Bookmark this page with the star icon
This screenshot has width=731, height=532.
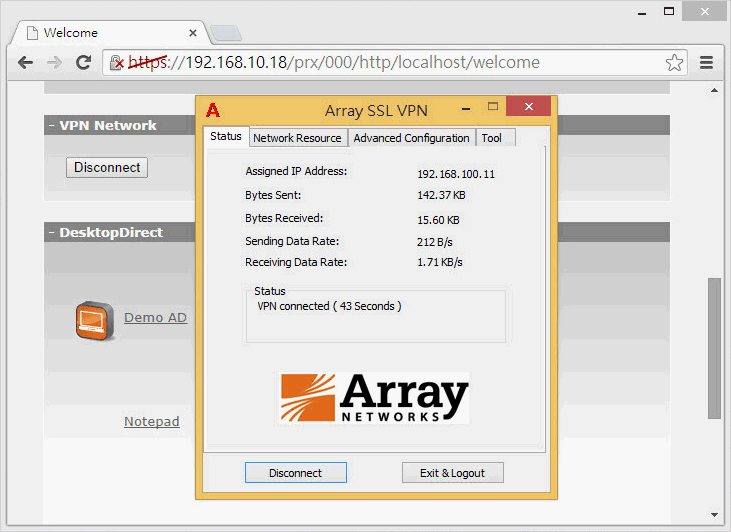(x=674, y=62)
